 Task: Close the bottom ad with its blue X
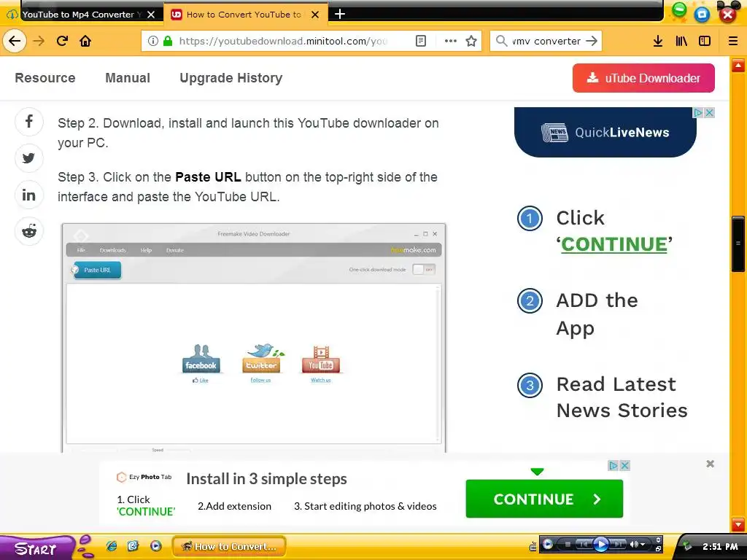(625, 465)
